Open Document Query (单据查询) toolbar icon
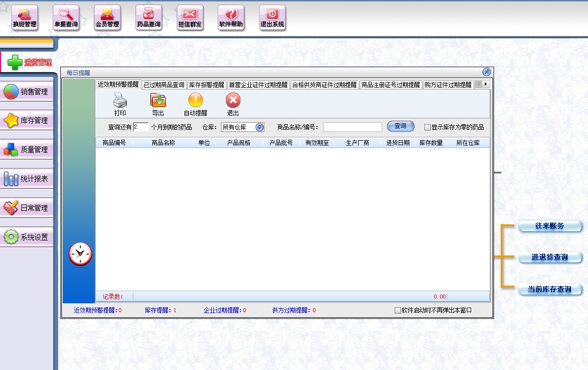The width and height of the screenshot is (588, 370). 66,18
